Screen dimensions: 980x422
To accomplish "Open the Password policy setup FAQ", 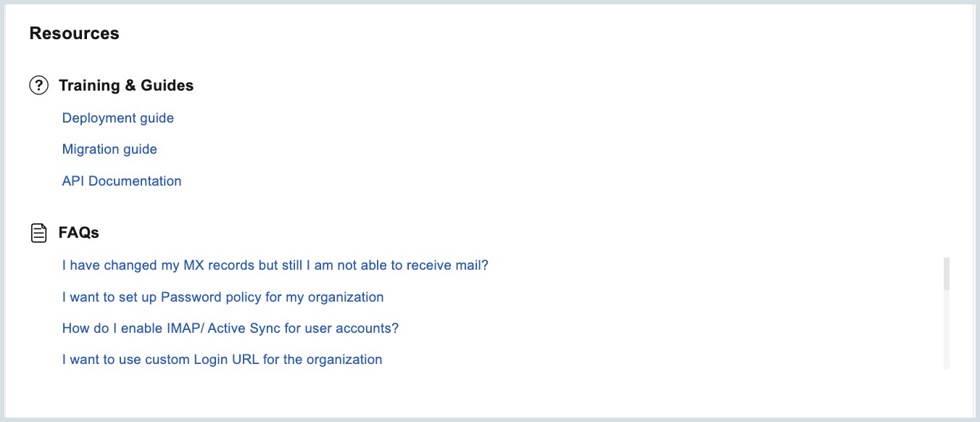I will pyautogui.click(x=223, y=297).
